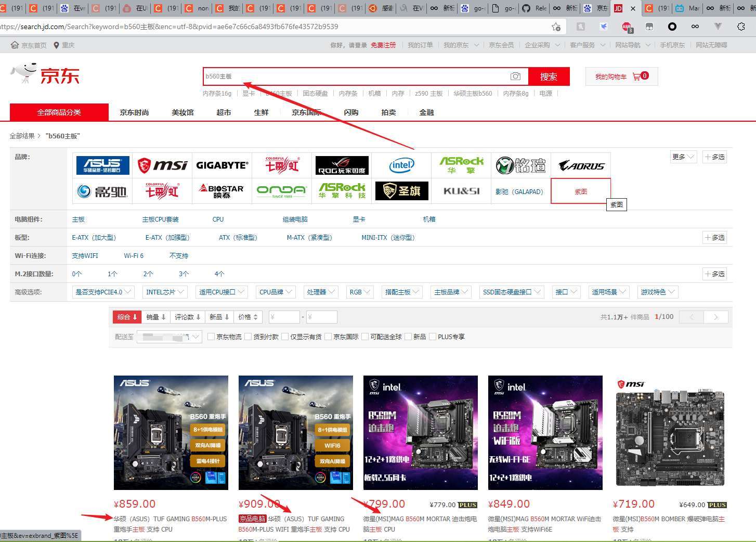Select the MSI brand logo
Screen dimensions: 756x542
point(162,165)
